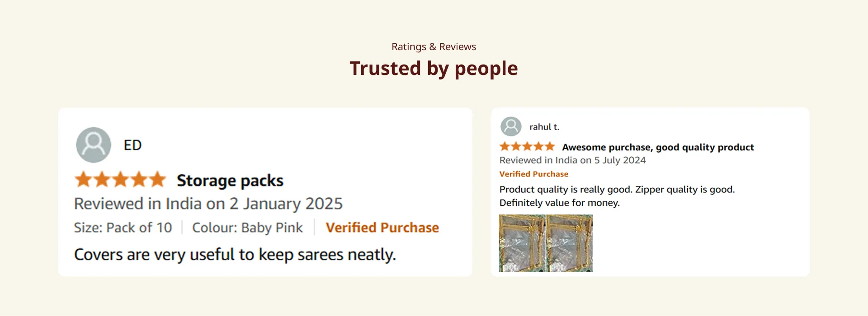This screenshot has height=316, width=868.
Task: Click "Reviewed in India on 2 January 2025"
Action: (208, 204)
